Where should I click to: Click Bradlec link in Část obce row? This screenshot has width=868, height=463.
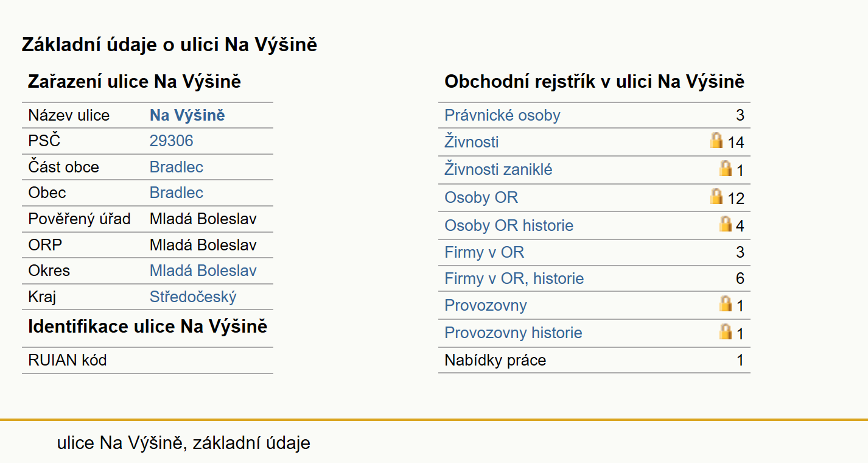177,167
